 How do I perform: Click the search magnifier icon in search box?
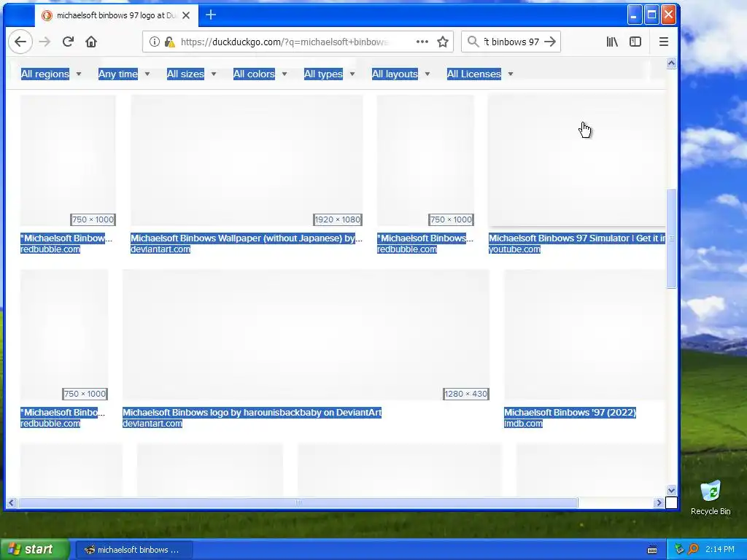(x=473, y=42)
